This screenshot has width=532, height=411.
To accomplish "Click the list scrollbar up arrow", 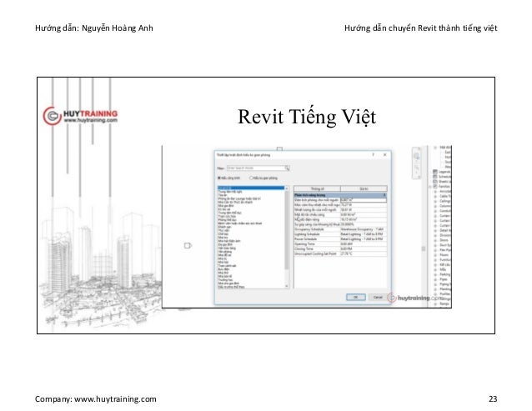I will click(287, 188).
